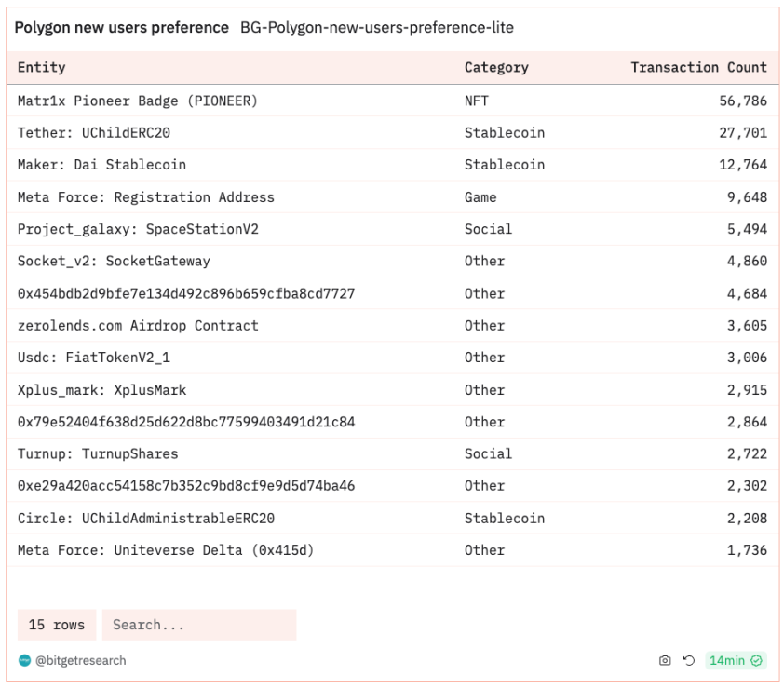Click the Turnup: TurnupShares entity

tap(98, 453)
